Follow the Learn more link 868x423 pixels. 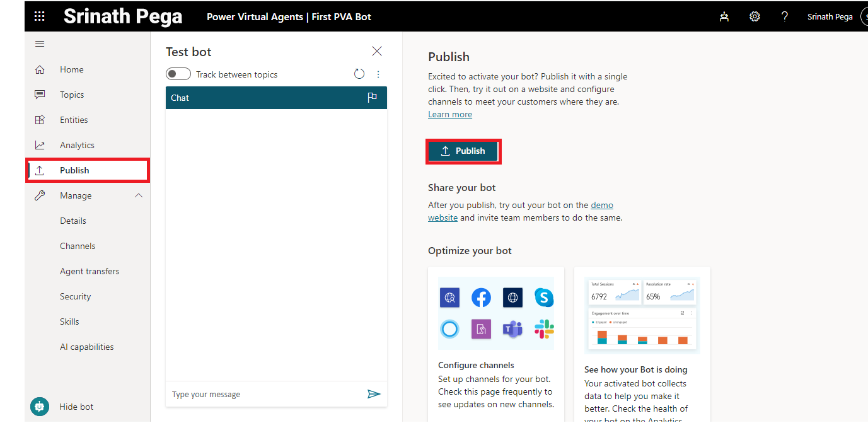tap(450, 114)
